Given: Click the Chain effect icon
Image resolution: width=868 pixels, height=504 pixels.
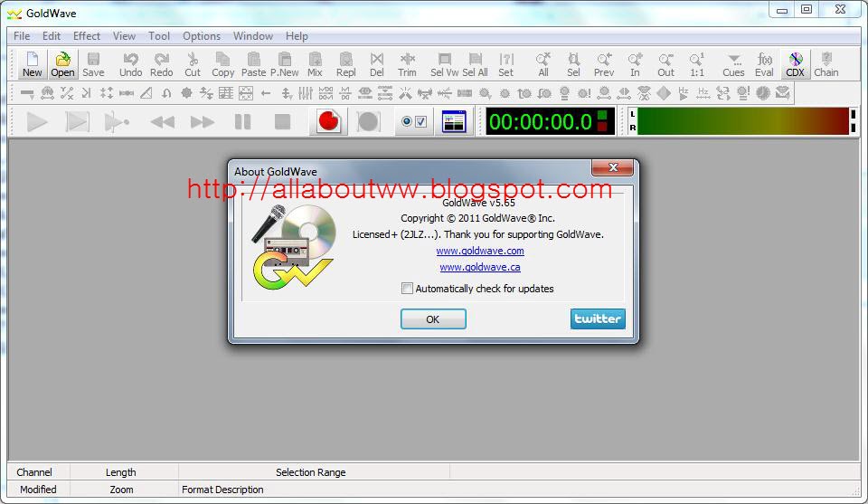Looking at the screenshot, I should pos(826,64).
